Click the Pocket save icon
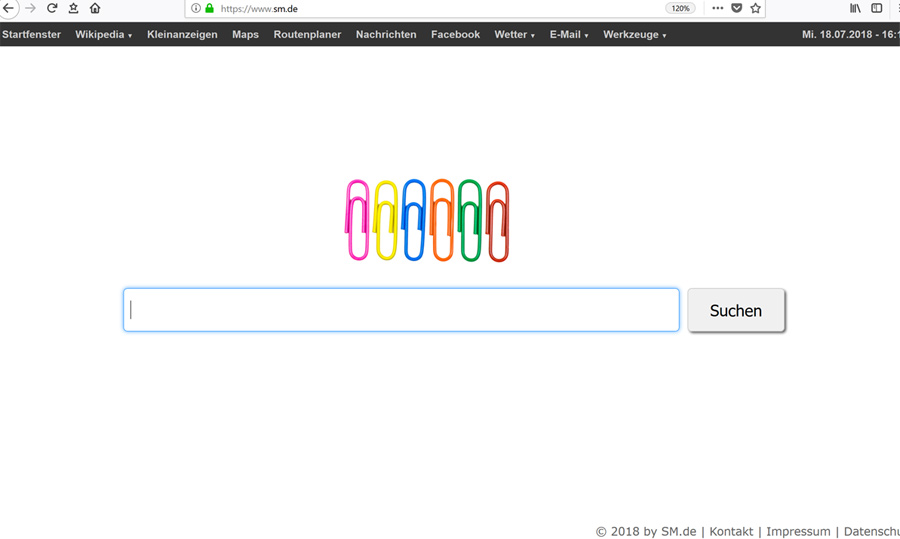 (x=737, y=8)
